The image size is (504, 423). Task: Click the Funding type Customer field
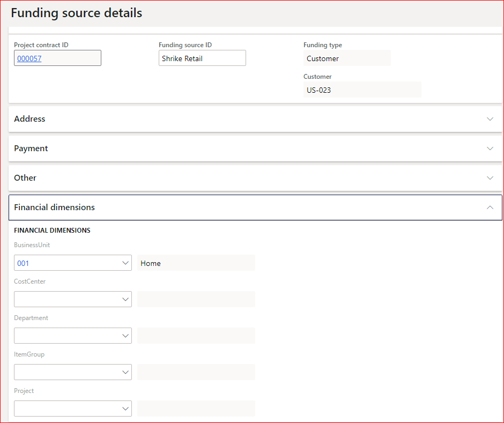[346, 58]
